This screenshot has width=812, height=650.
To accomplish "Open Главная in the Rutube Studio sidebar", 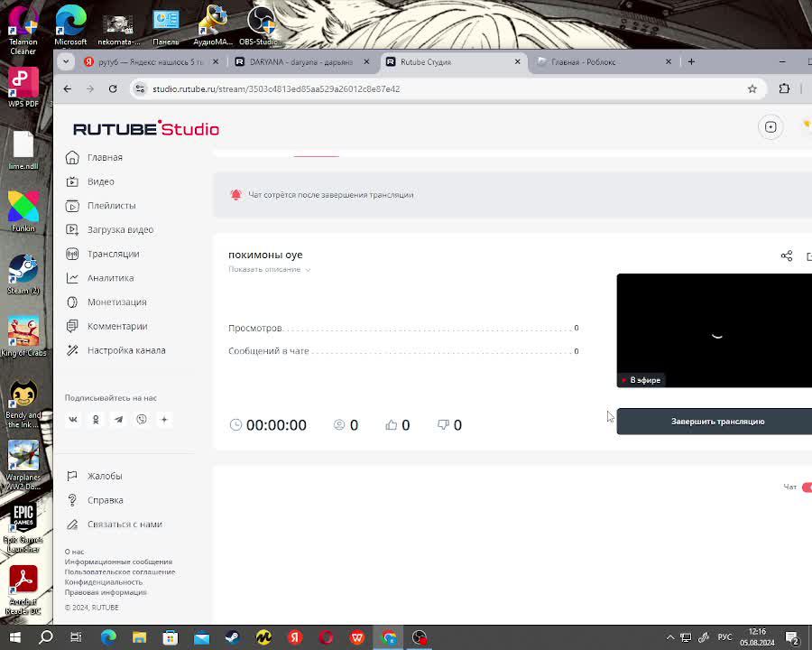I will [105, 158].
